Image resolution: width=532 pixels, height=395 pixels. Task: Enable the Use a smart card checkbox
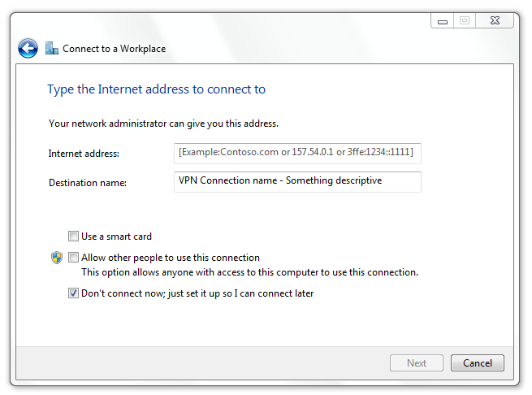click(74, 237)
